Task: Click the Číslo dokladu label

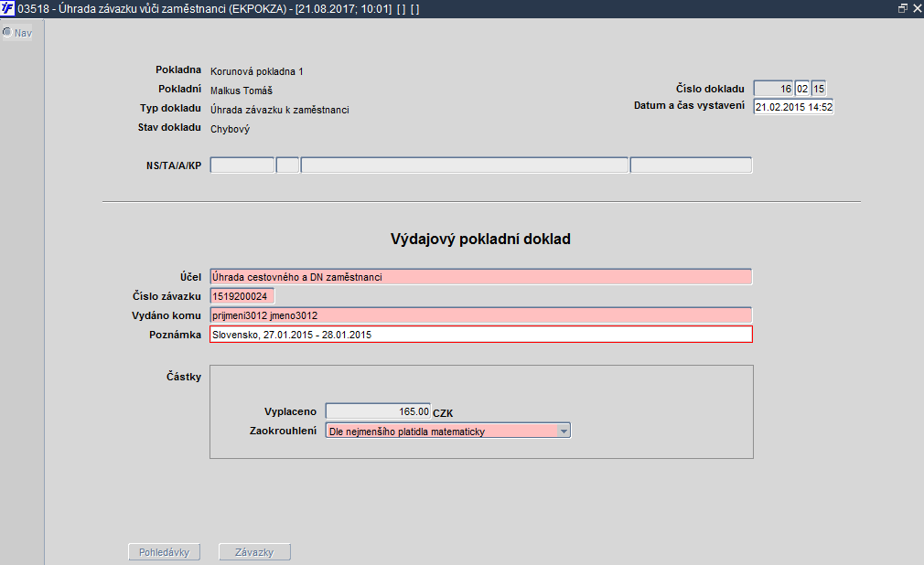Action: point(710,89)
